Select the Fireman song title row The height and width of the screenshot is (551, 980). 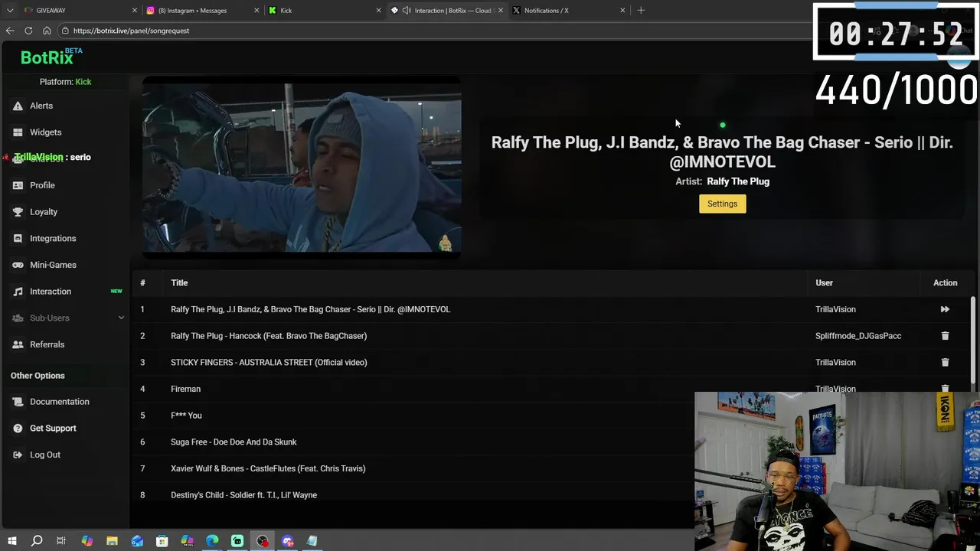185,389
